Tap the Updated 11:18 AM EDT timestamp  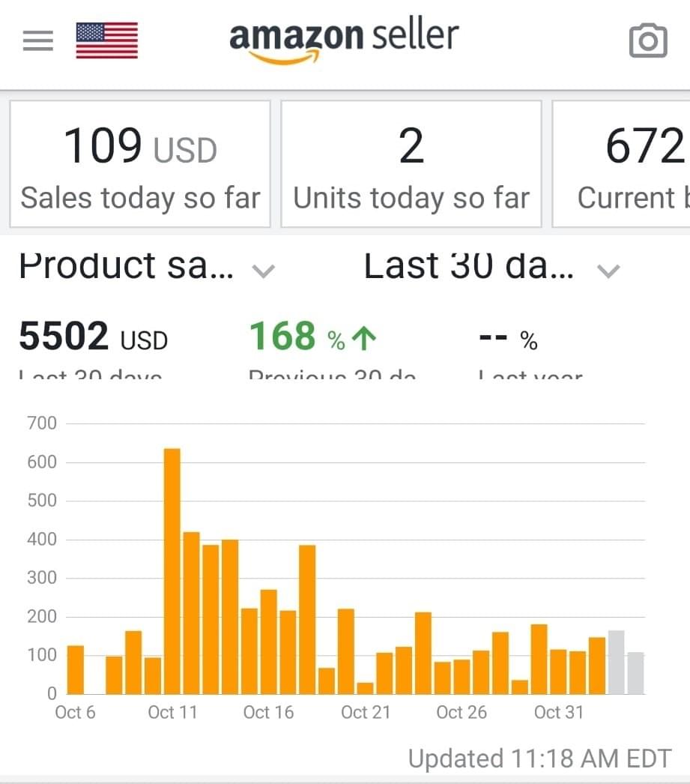pyautogui.click(x=539, y=758)
